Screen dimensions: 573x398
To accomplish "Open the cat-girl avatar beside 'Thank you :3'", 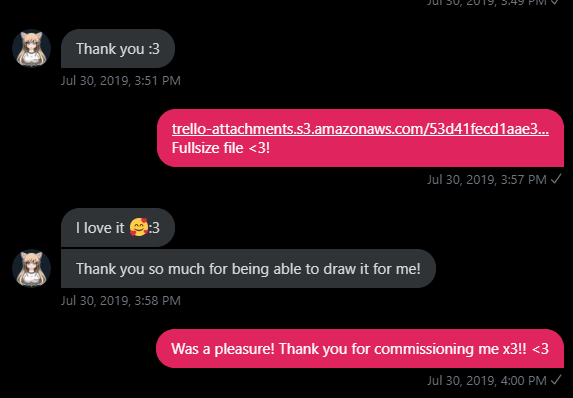I will pos(31,48).
